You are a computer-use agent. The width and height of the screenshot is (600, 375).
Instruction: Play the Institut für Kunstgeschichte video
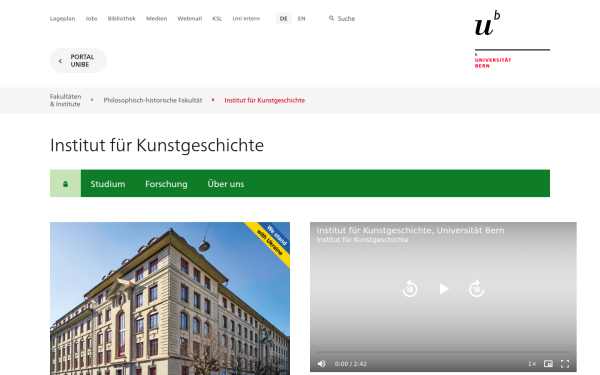coord(443,289)
